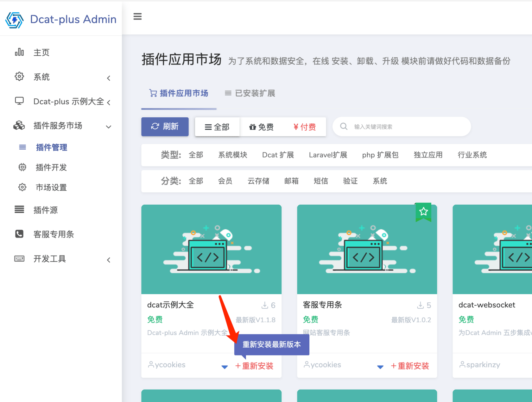Open dcat-websocket plugin thumbnail
Viewport: 532px width, 402px height.
pos(492,249)
